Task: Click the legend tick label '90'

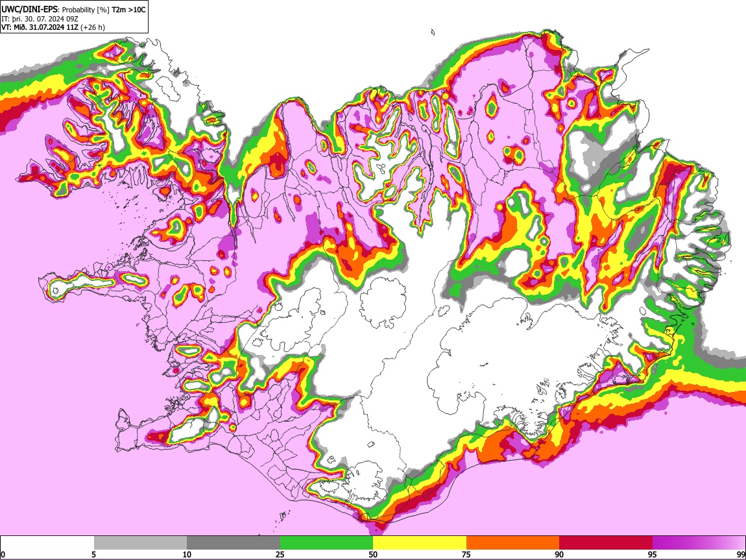Action: (x=559, y=555)
